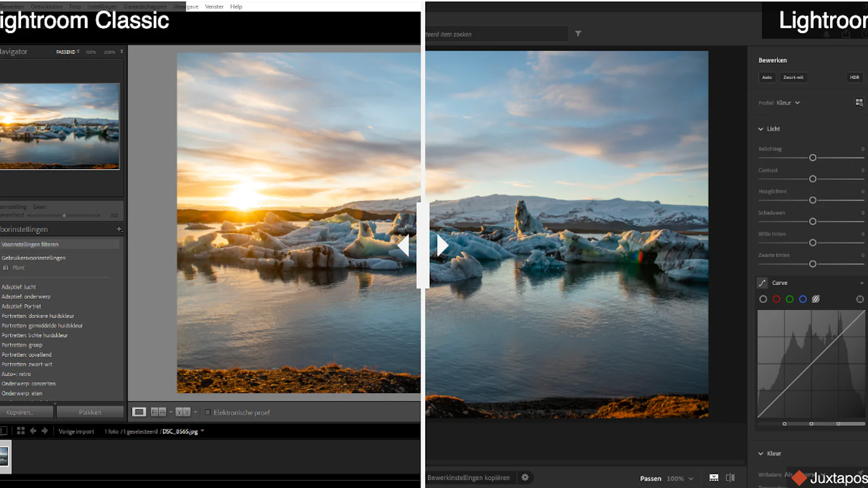Open the Help menu
This screenshot has width=868, height=488.
click(x=236, y=7)
